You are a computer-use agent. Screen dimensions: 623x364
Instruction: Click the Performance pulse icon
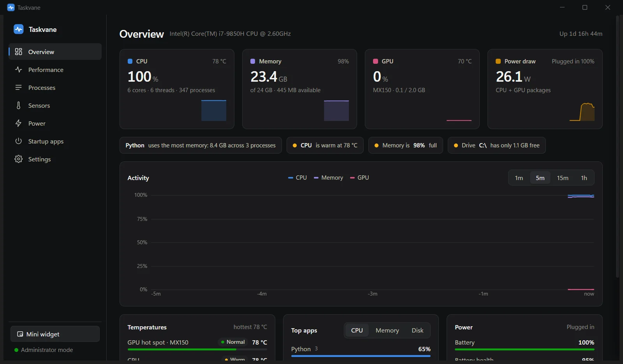click(18, 70)
